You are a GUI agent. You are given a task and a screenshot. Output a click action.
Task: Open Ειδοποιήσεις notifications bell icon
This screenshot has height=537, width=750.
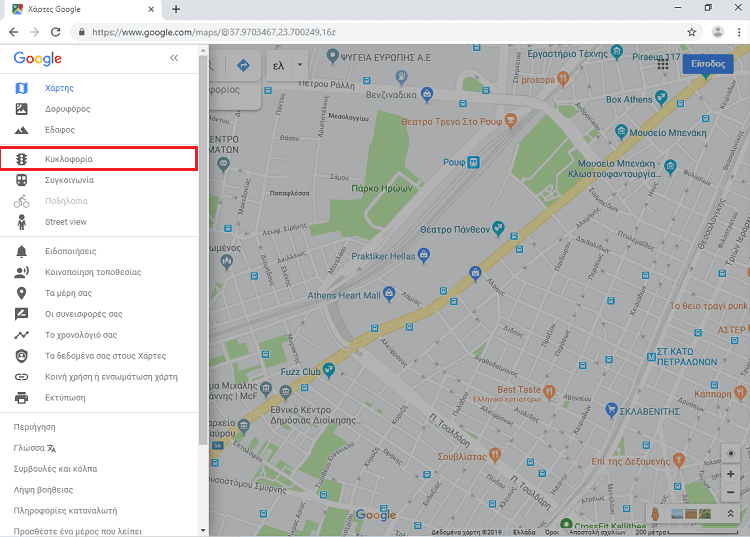click(22, 251)
